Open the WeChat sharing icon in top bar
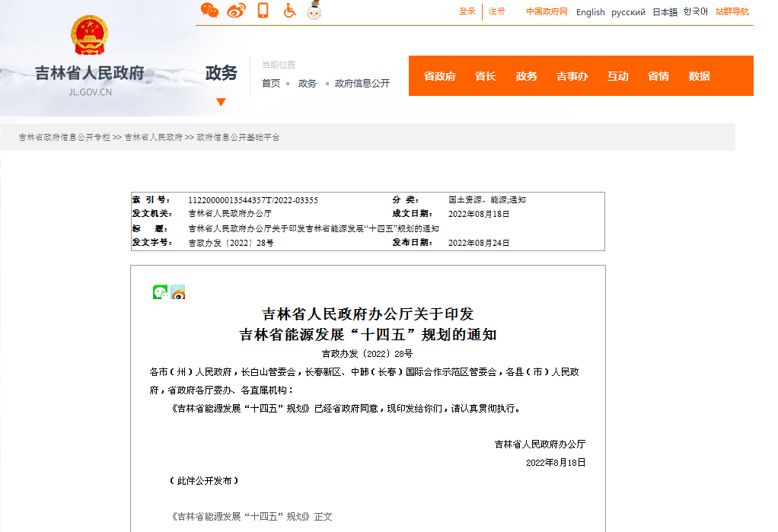The image size is (778, 532). coord(209,11)
